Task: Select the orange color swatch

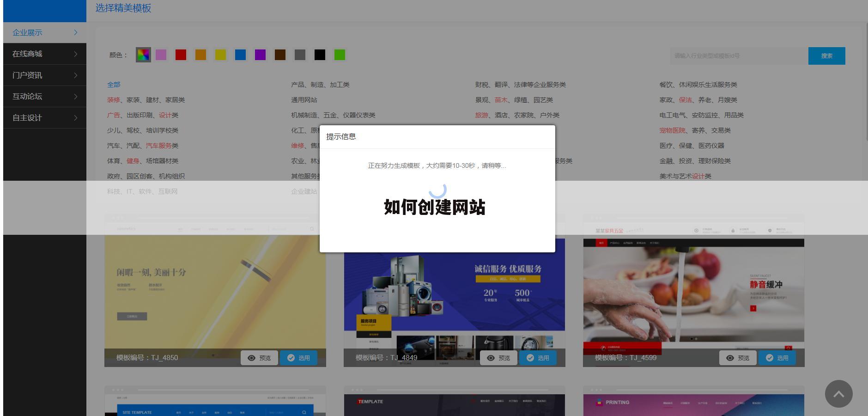Action: pyautogui.click(x=200, y=55)
